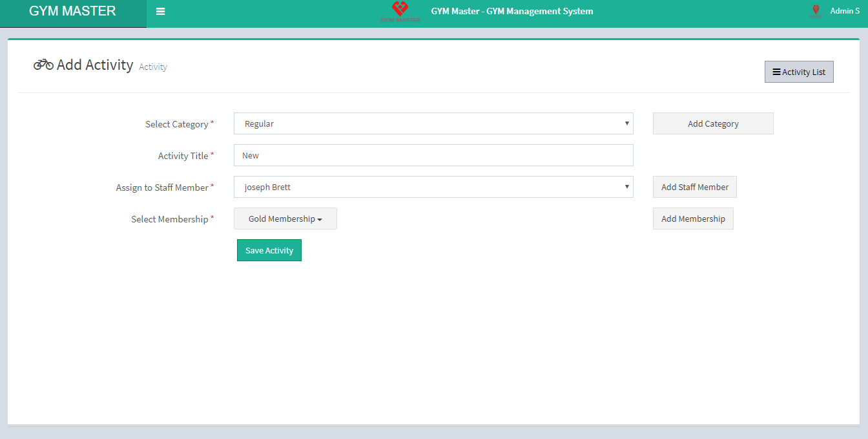Screen dimensions: 868x439
Task: Click the Assign to Staff Member label
Action: [162, 187]
